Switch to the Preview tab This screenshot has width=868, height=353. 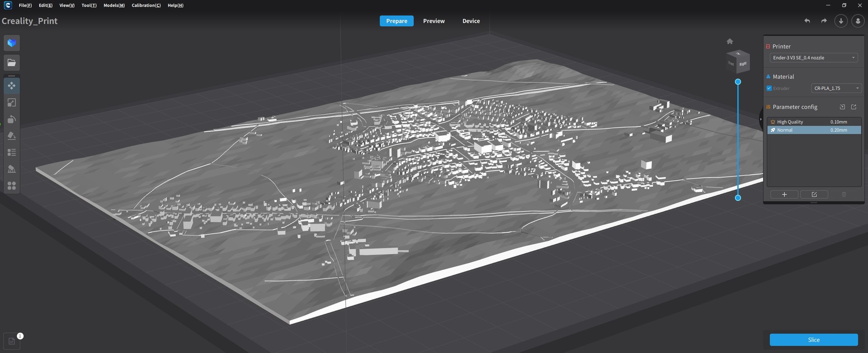click(434, 21)
